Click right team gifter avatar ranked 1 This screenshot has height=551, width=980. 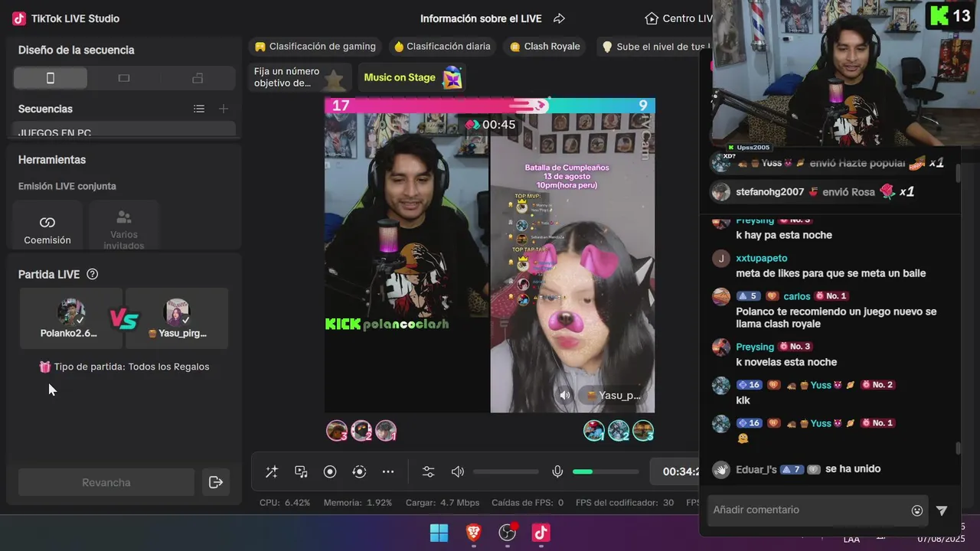[x=594, y=431]
